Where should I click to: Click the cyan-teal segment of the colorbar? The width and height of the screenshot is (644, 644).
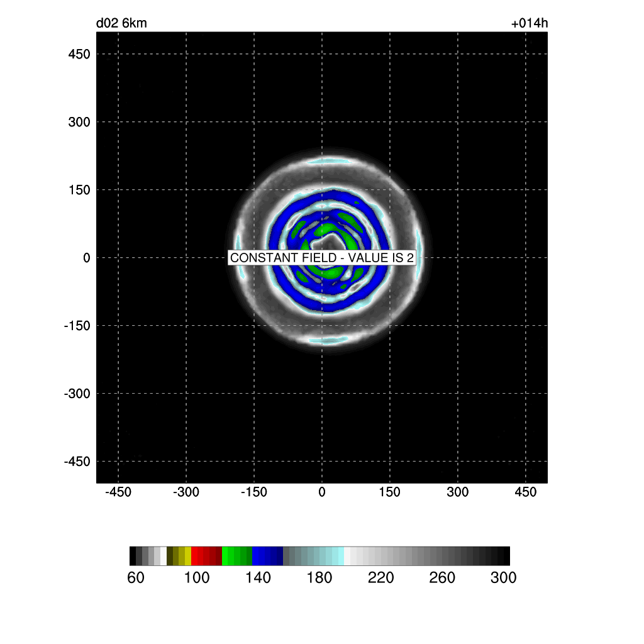coord(313,556)
